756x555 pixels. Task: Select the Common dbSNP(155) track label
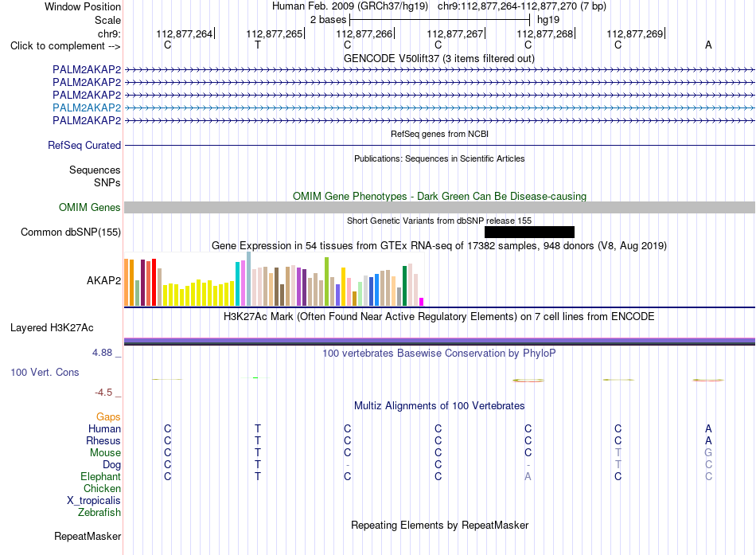(71, 233)
